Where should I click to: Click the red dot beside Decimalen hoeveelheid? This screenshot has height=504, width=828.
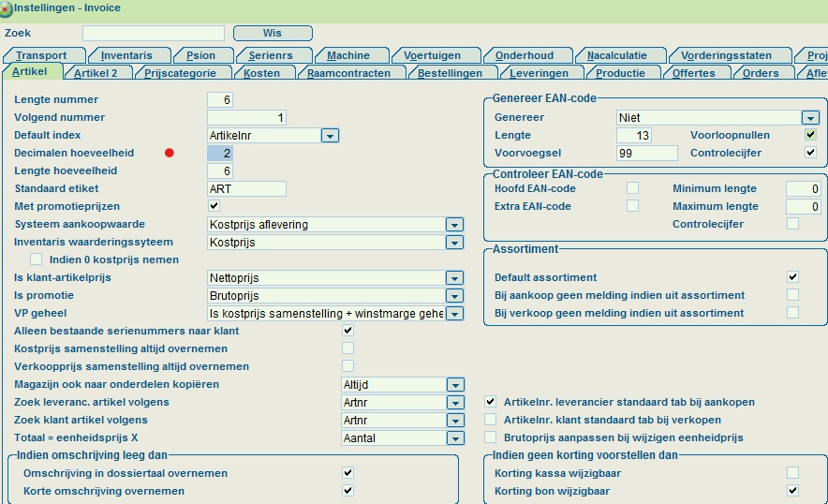[x=170, y=153]
